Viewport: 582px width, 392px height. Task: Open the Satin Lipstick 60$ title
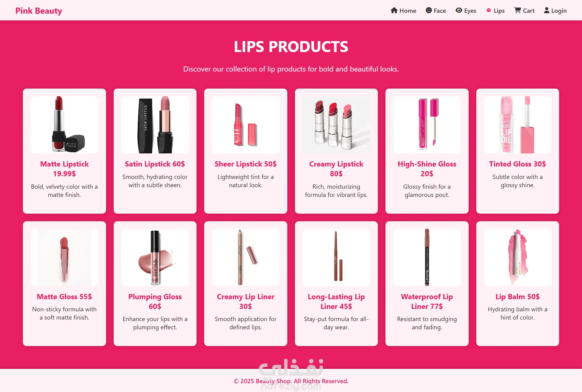click(x=155, y=164)
